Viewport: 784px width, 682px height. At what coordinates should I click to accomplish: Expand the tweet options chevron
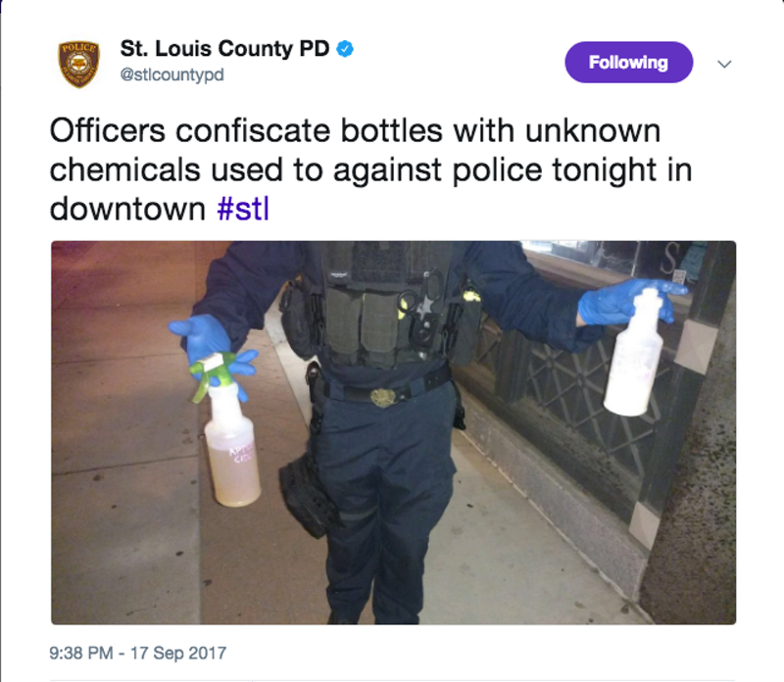tap(724, 64)
